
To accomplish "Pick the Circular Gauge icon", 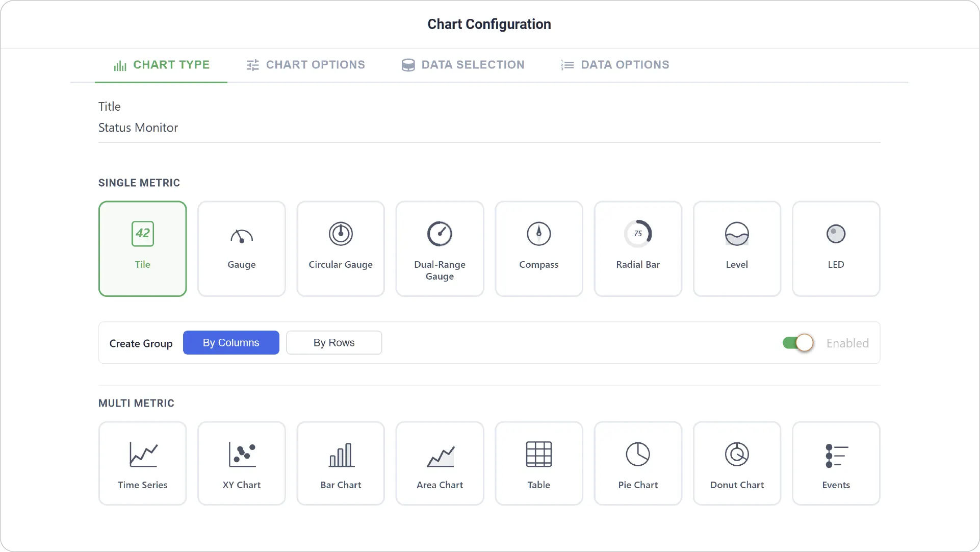I will tap(341, 234).
